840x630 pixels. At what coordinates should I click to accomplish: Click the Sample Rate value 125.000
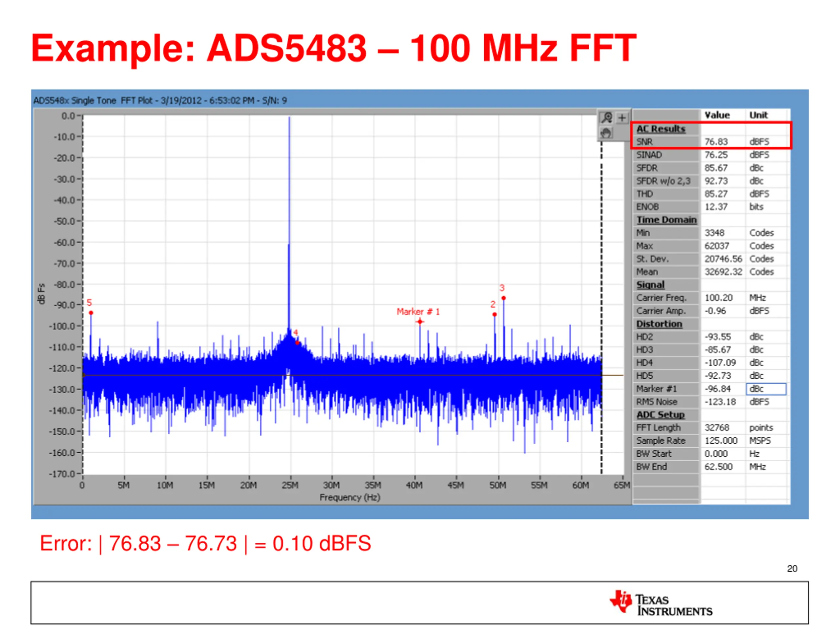(x=721, y=441)
